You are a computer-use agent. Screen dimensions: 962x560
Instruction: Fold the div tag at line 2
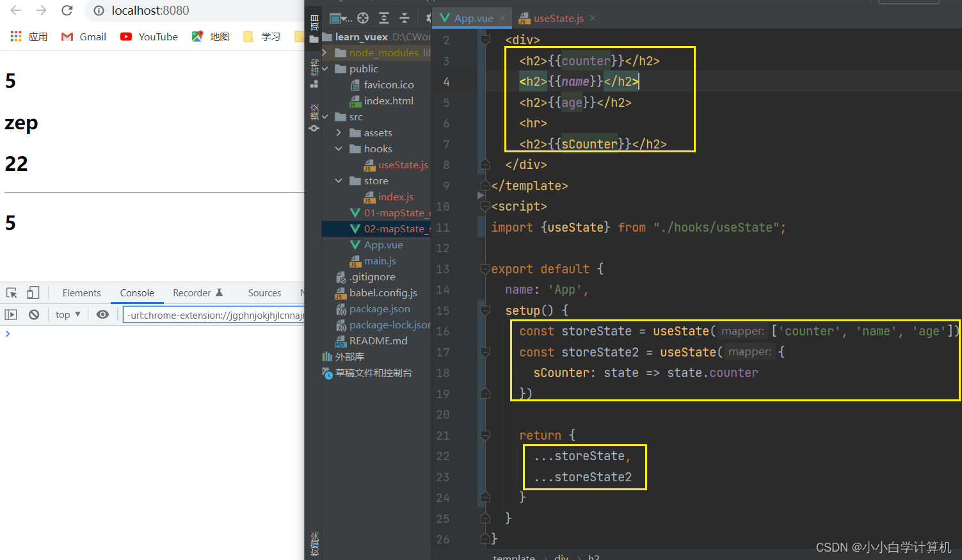pyautogui.click(x=485, y=40)
